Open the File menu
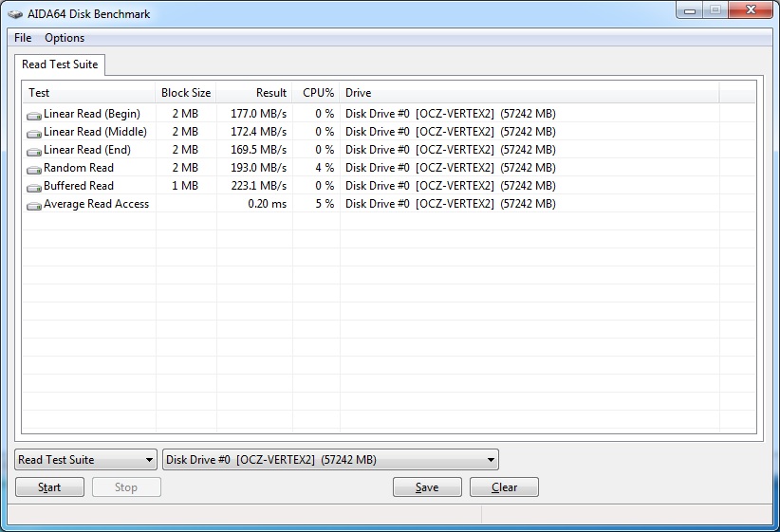 click(x=23, y=38)
